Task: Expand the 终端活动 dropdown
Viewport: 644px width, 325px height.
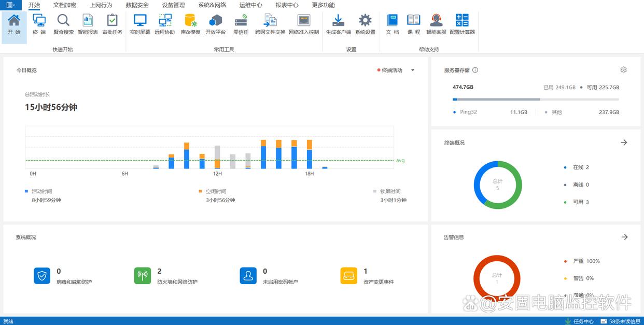Action: click(x=413, y=70)
